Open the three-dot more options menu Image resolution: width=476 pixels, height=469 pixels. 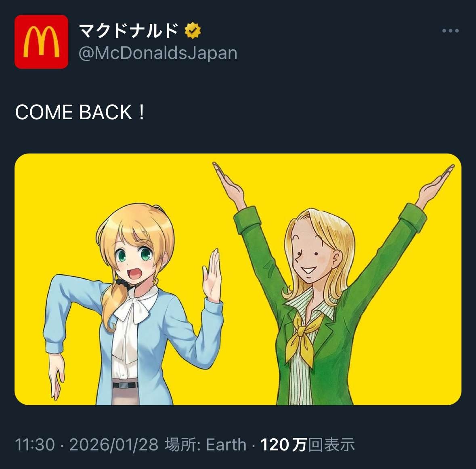click(450, 31)
